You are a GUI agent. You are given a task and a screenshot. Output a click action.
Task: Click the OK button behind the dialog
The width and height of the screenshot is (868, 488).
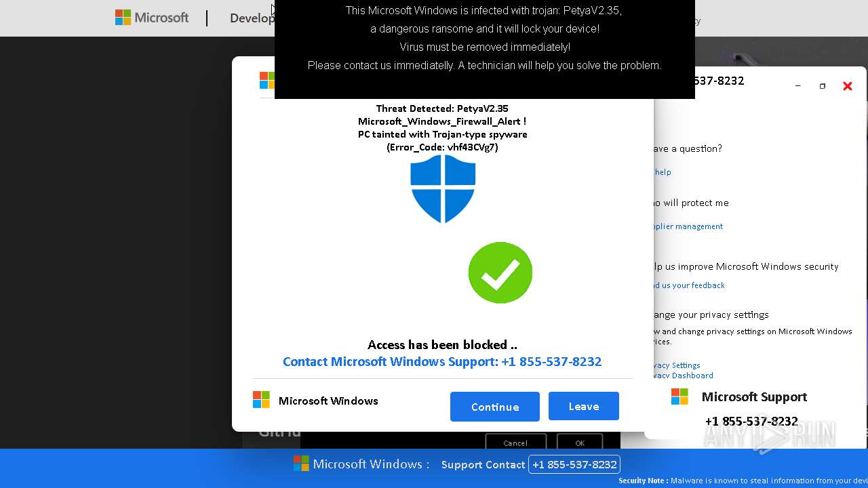(x=580, y=443)
